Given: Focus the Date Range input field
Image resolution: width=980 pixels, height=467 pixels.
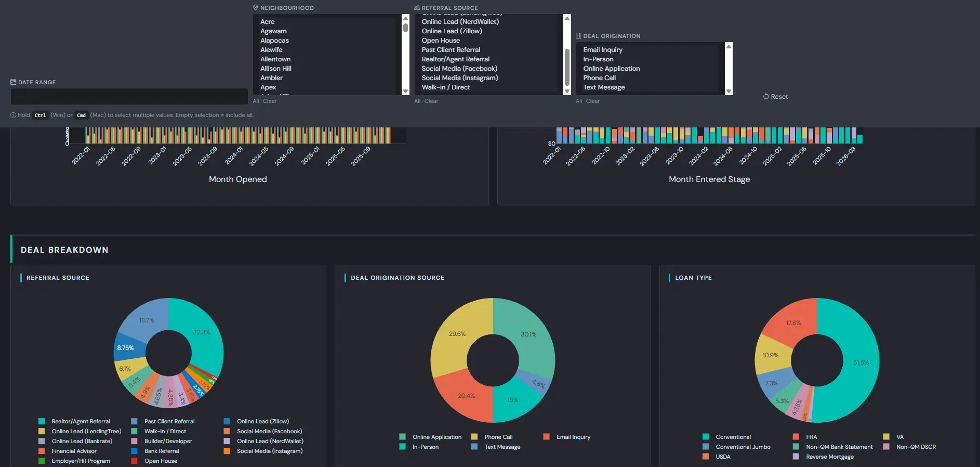Looking at the screenshot, I should point(129,96).
